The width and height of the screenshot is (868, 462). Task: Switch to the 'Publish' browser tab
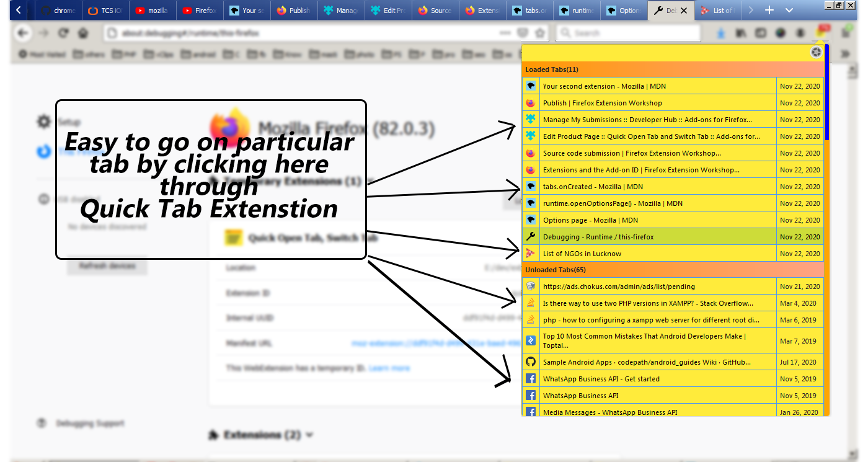(294, 11)
